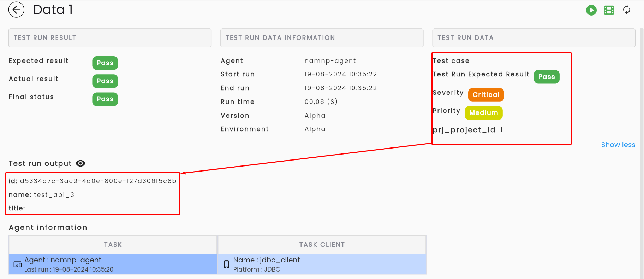Image resolution: width=644 pixels, height=279 pixels.
Task: Click the Agent value namnp-agent in data information
Action: (x=330, y=61)
